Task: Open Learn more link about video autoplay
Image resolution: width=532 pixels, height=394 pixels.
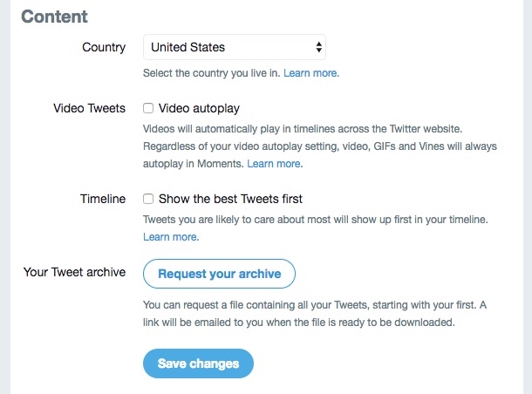Action: click(x=275, y=164)
